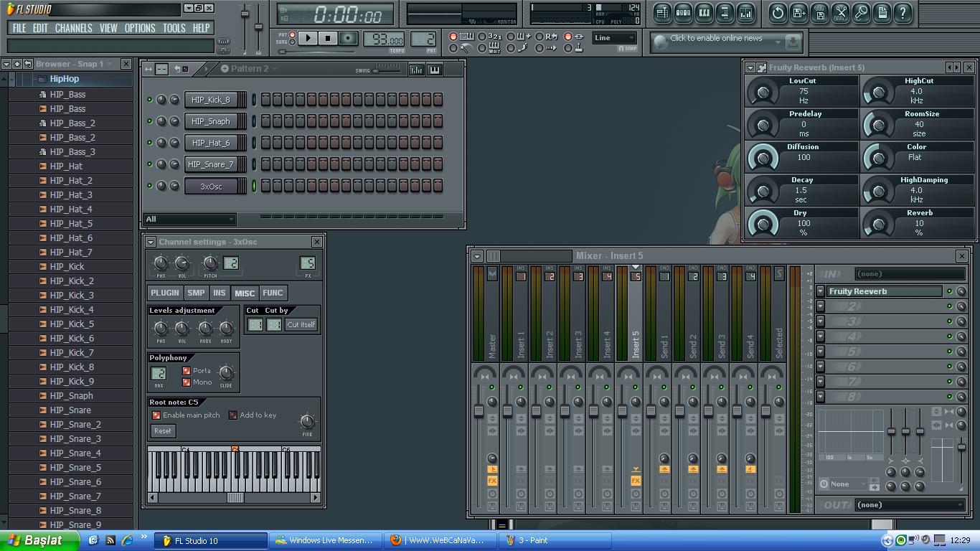Screen dimensions: 980x551
Task: Open the Mixer view toolbar icon
Action: point(745,13)
